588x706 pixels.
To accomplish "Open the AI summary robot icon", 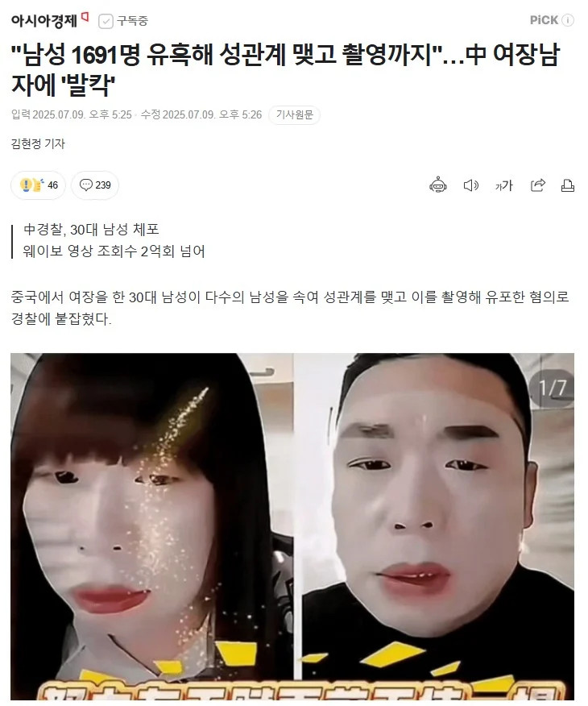I will tap(437, 185).
